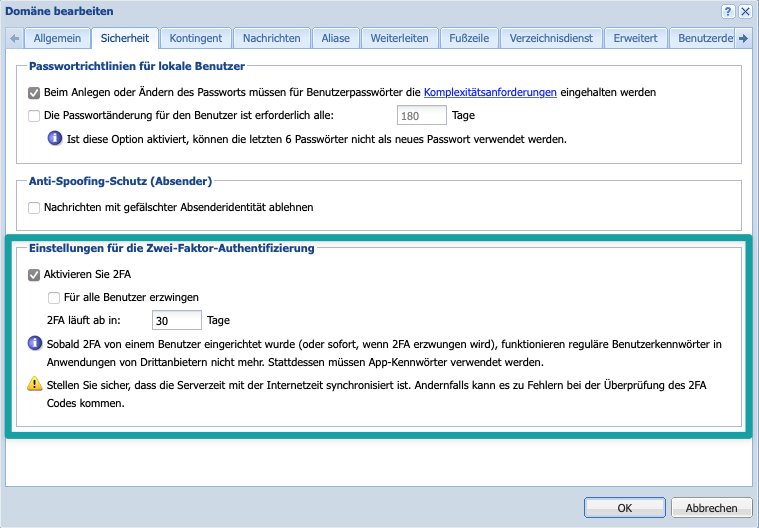Select the Sicherheit tab
The height and width of the screenshot is (528, 759).
(125, 38)
